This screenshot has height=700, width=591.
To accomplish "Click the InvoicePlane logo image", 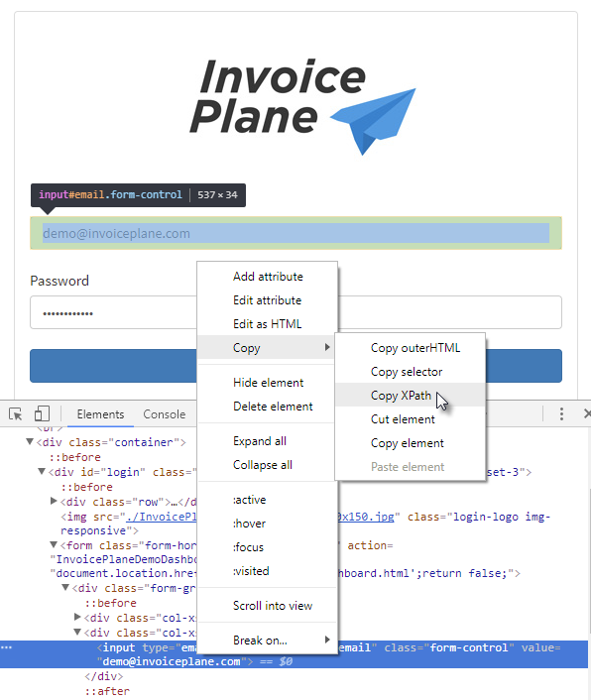I will point(302,105).
